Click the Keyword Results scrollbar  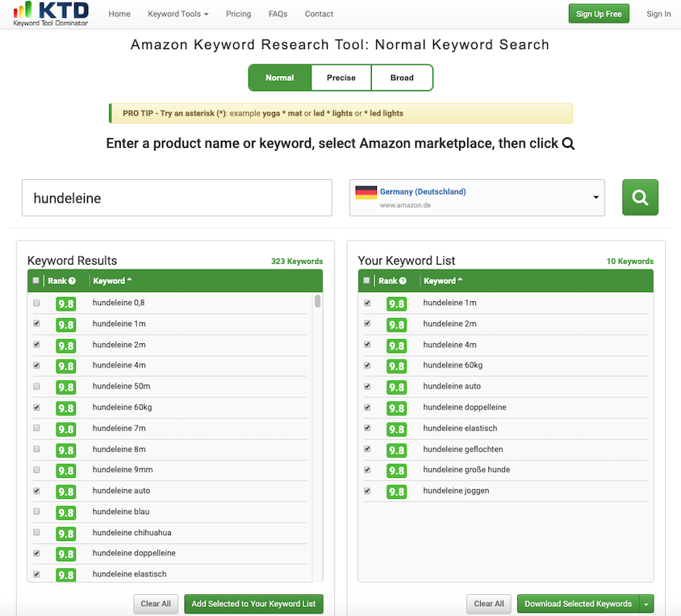318,301
